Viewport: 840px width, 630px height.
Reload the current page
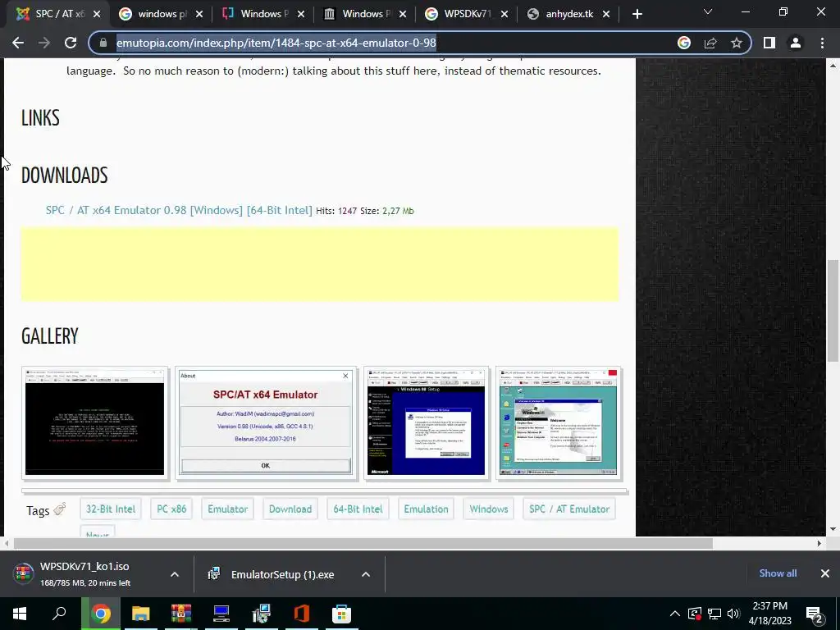click(71, 43)
